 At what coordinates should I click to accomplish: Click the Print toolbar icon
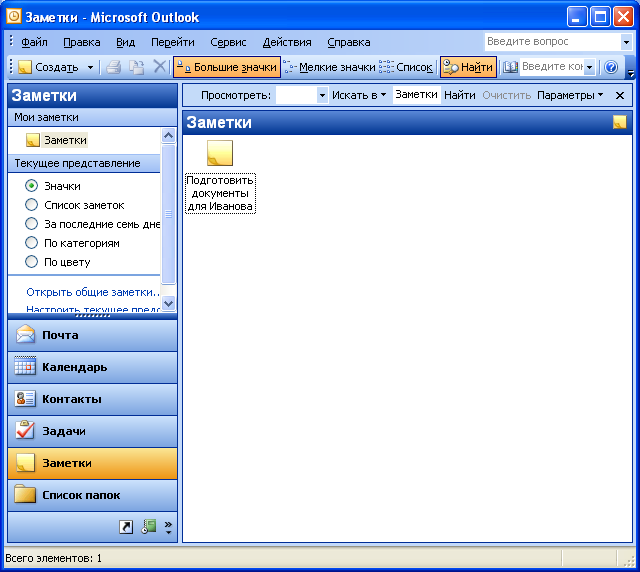[x=113, y=67]
